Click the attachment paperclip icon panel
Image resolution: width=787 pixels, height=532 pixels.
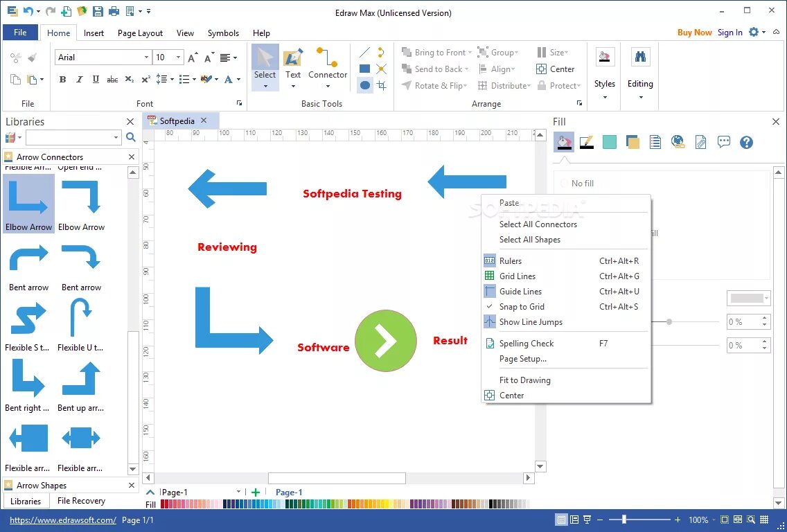click(x=700, y=142)
